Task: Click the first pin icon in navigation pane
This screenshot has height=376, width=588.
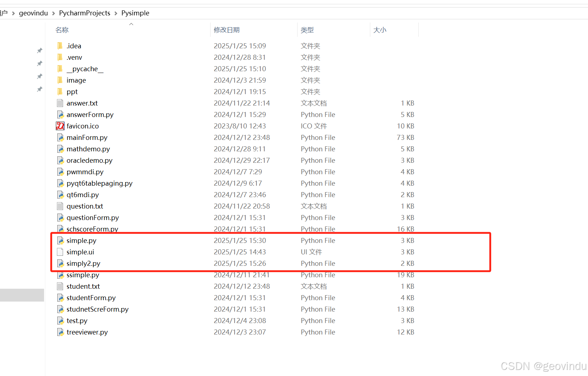Action: (39, 50)
